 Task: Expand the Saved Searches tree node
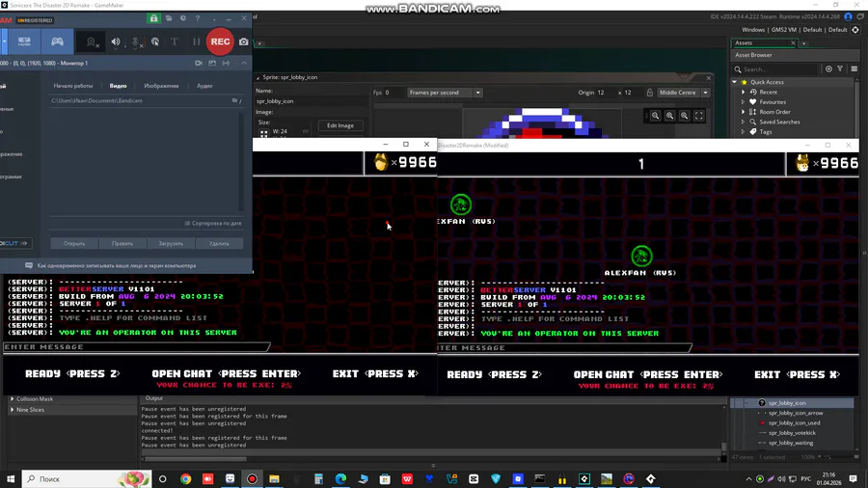pyautogui.click(x=744, y=122)
